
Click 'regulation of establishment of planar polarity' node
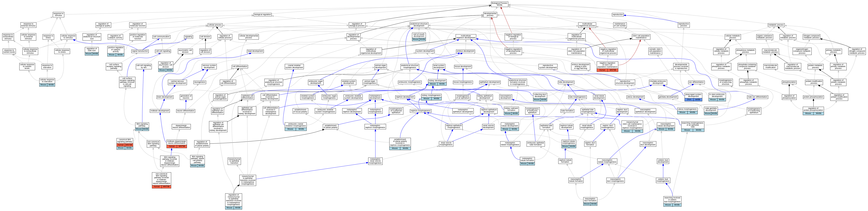(202, 144)
